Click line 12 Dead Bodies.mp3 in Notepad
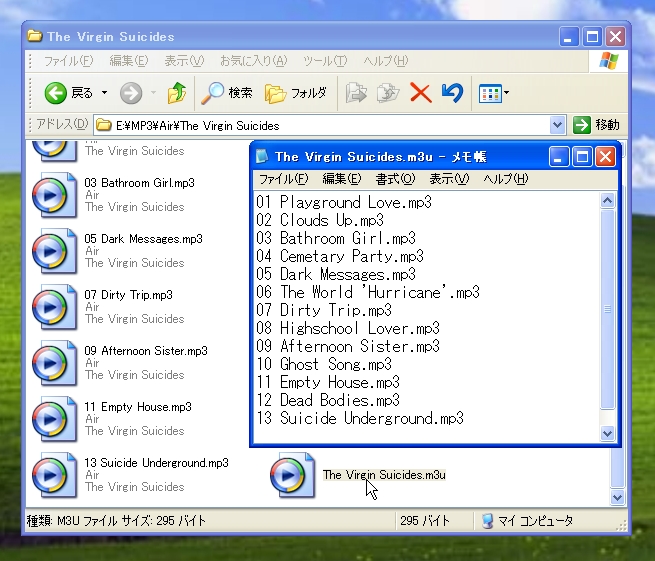Screen dimensions: 655x561 pyautogui.click(x=328, y=400)
